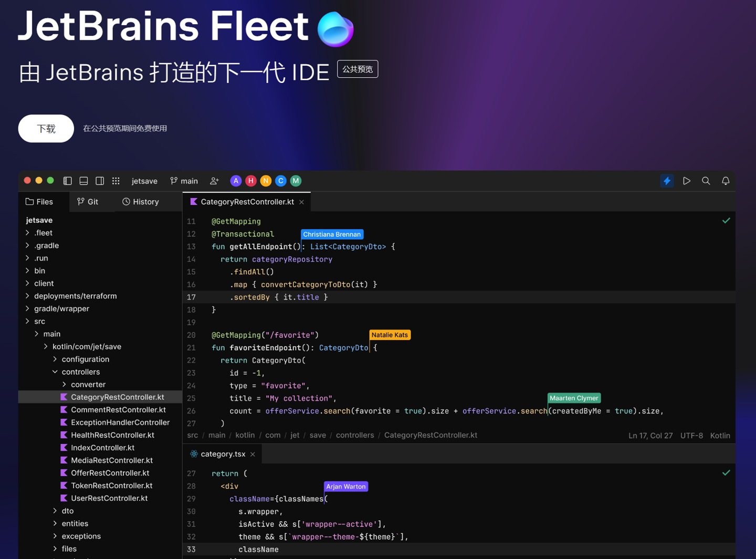This screenshot has height=559, width=756.
Task: Click the 下载 download button
Action: (x=46, y=129)
